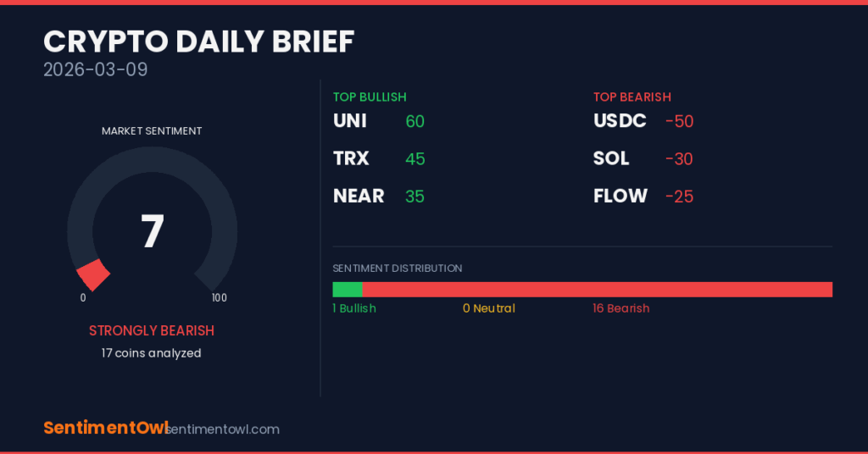Click the 16 Bearish legend label

621,308
